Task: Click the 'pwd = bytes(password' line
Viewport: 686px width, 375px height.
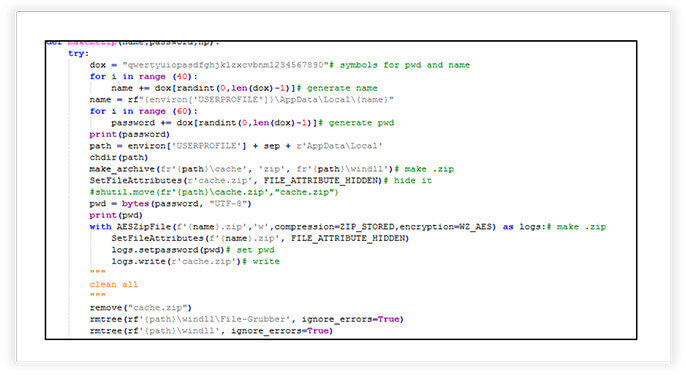Action: pos(171,204)
